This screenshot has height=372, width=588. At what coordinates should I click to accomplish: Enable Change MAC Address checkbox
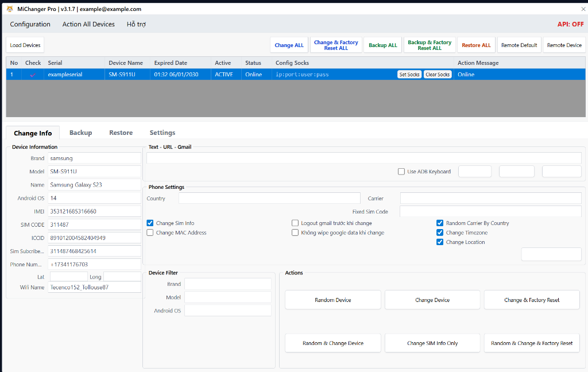[150, 232]
